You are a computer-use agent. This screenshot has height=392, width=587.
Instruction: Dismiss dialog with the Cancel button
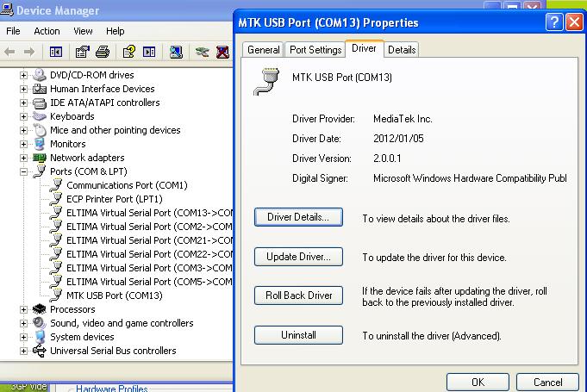pyautogui.click(x=547, y=382)
